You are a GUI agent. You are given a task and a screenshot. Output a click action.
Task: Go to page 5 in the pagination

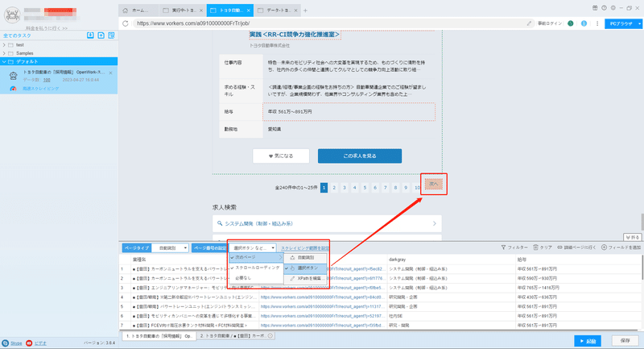(x=365, y=188)
